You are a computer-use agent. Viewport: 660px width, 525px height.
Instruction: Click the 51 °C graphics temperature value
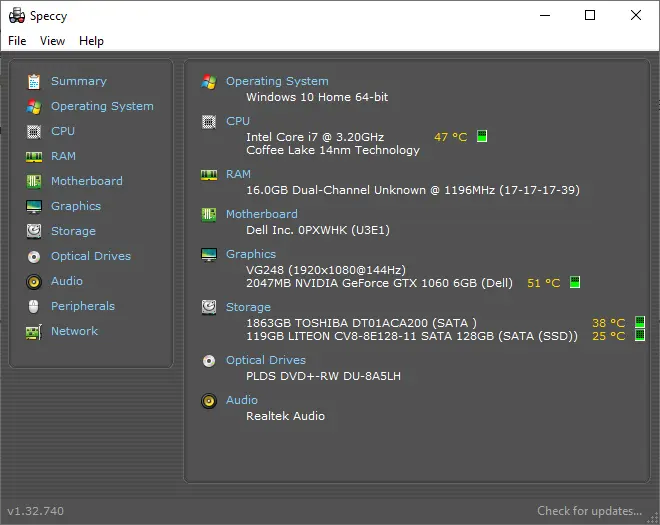[x=544, y=283]
